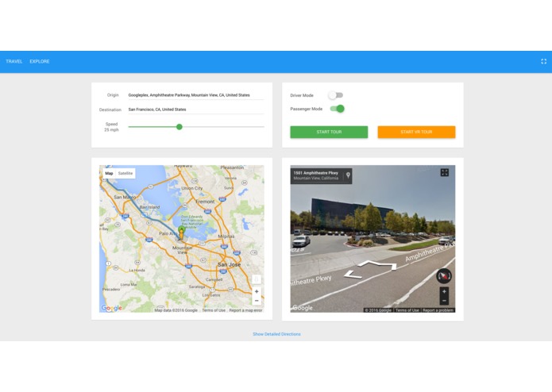Click the location pin beside 1501 Amphitheatre Pkwy
Image resolution: width=552 pixels, height=392 pixels.
[x=348, y=175]
